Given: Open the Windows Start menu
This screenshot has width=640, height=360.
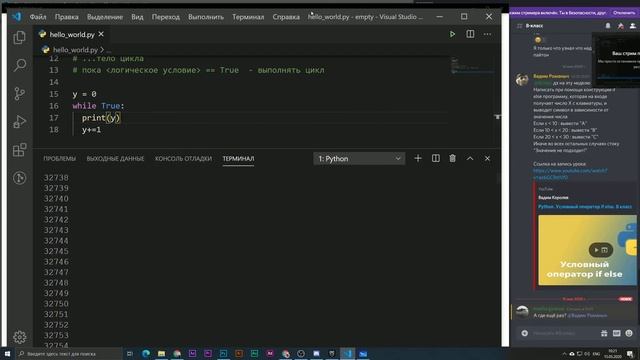Looking at the screenshot, I should click(7, 353).
